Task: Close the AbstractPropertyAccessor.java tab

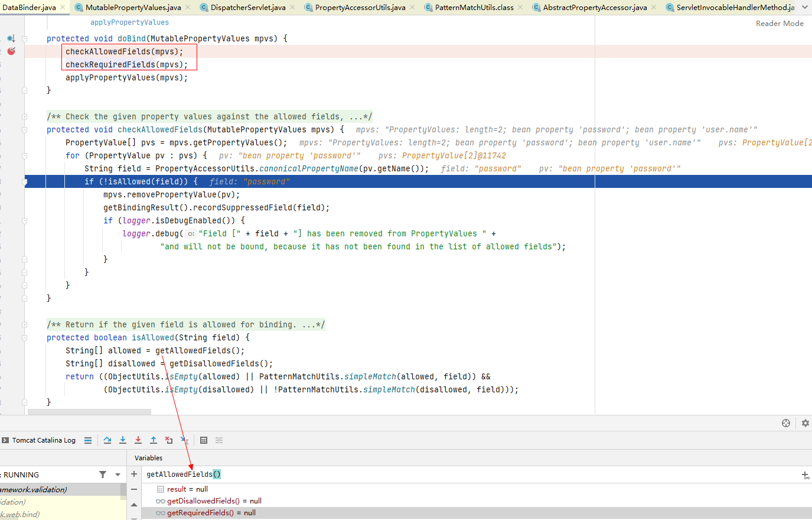Action: tap(654, 8)
